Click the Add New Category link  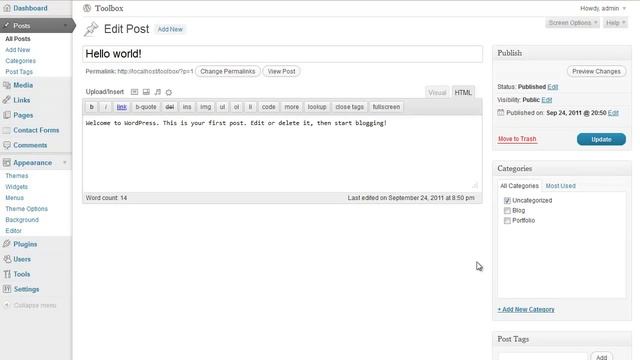pyautogui.click(x=526, y=309)
